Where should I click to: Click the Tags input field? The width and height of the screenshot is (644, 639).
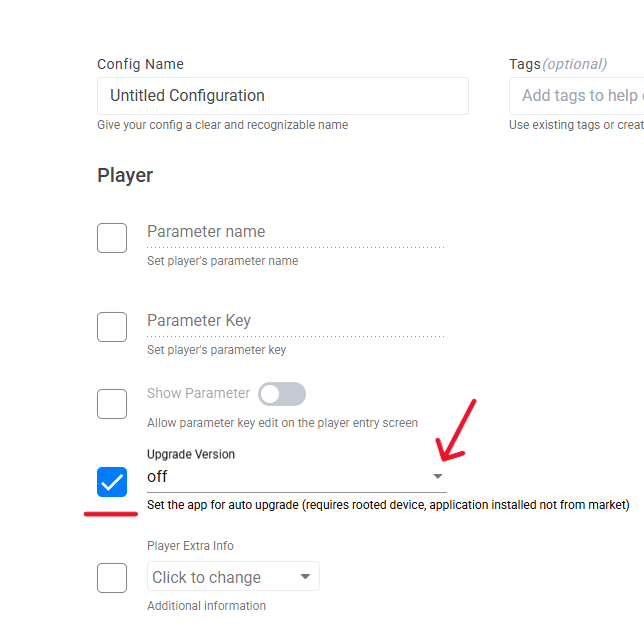point(580,96)
